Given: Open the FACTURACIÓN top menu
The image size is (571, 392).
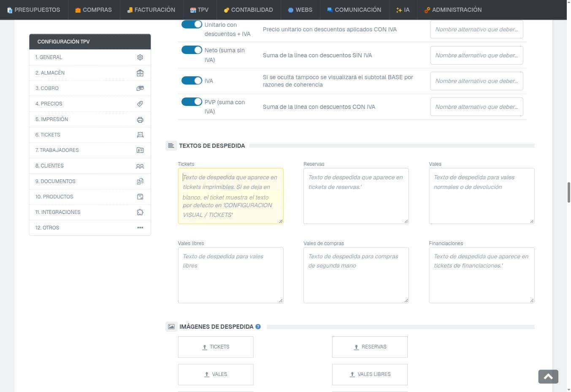Looking at the screenshot, I should click(151, 10).
